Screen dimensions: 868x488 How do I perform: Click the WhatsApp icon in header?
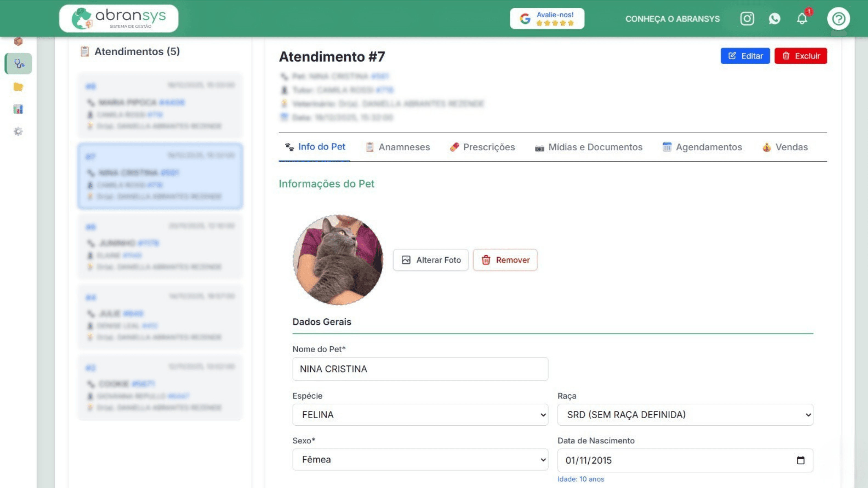[x=774, y=19]
